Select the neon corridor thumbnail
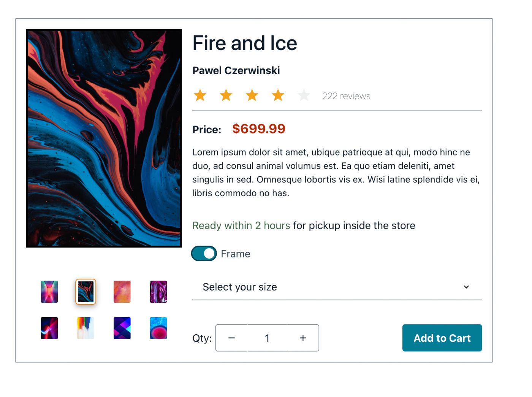Image resolution: width=532 pixels, height=397 pixels. pyautogui.click(x=49, y=292)
